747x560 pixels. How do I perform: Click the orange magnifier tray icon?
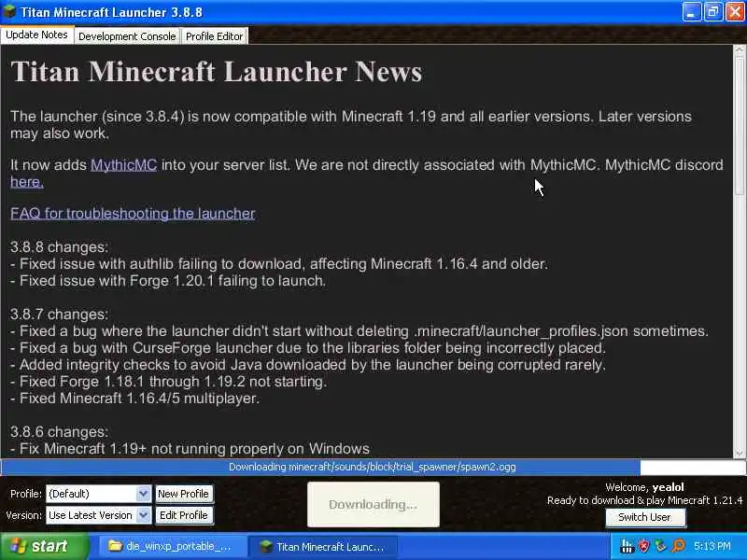679,546
